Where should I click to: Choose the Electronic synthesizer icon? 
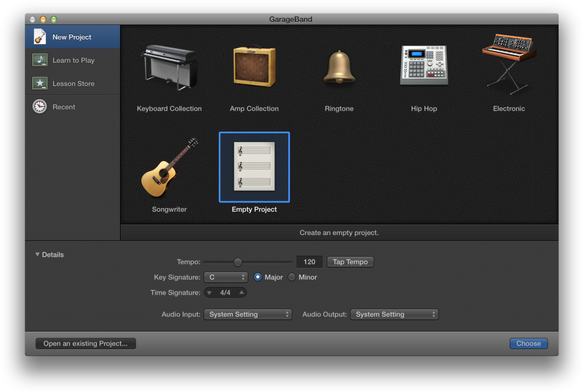pos(509,64)
